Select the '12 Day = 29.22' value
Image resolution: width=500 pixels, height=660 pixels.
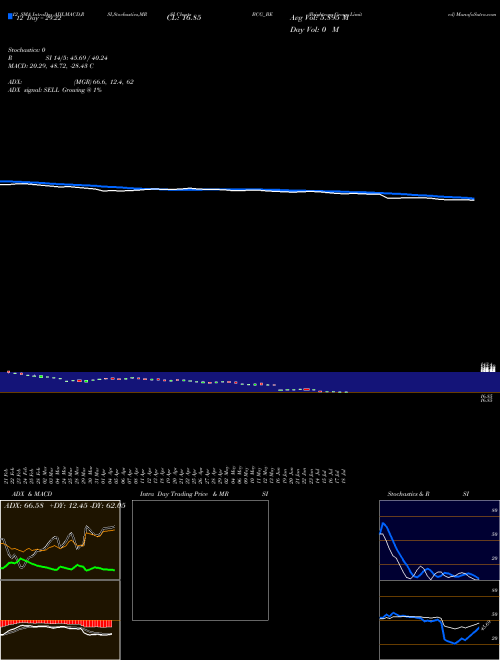[39, 19]
